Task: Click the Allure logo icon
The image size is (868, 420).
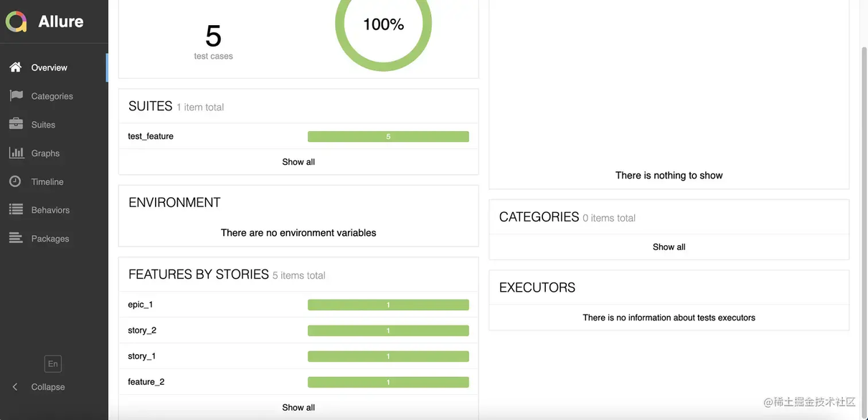Action: 16,22
